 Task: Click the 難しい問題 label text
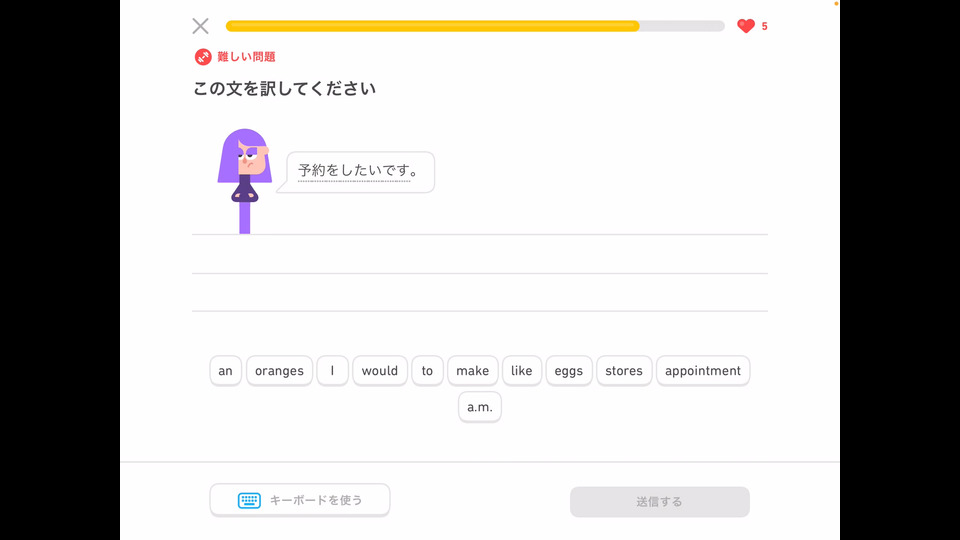(x=246, y=57)
